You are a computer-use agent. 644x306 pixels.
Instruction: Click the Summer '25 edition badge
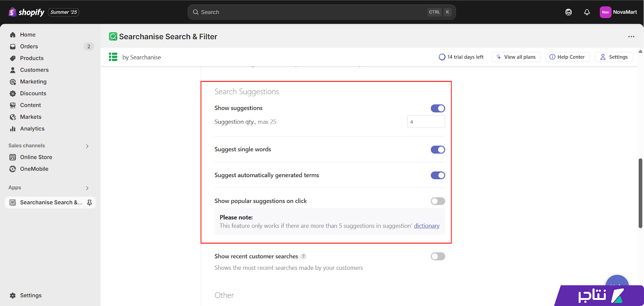[64, 12]
